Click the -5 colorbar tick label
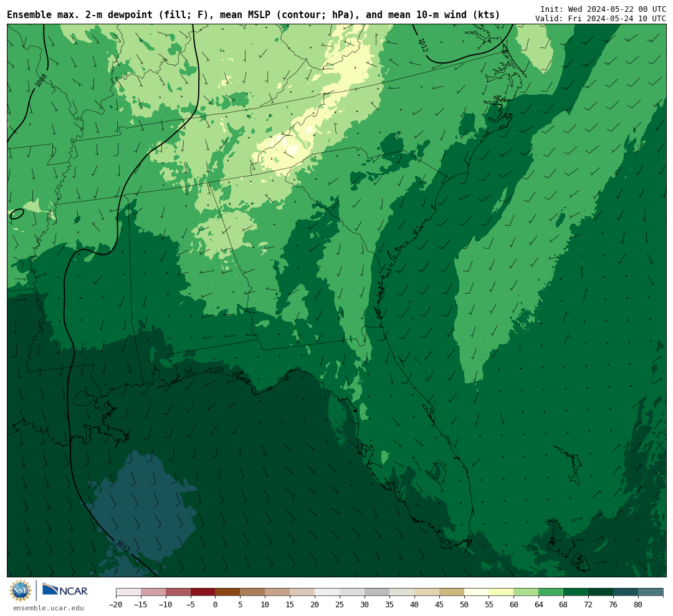The height and width of the screenshot is (616, 673). click(191, 604)
